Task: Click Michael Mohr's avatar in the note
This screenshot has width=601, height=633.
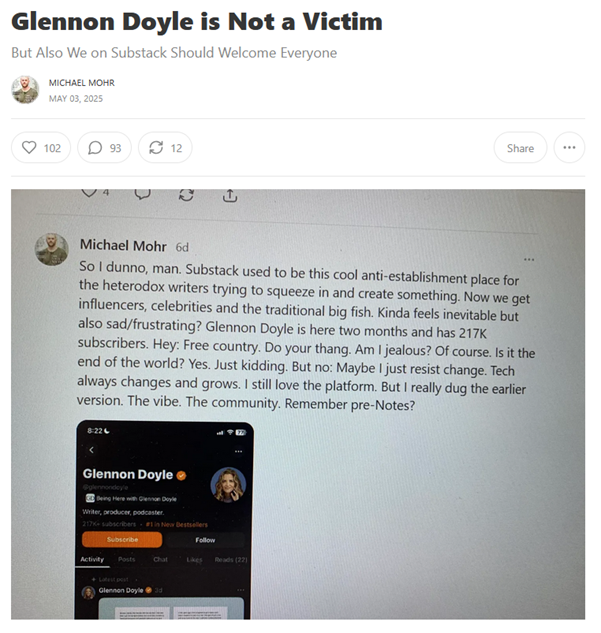Action: pos(52,249)
